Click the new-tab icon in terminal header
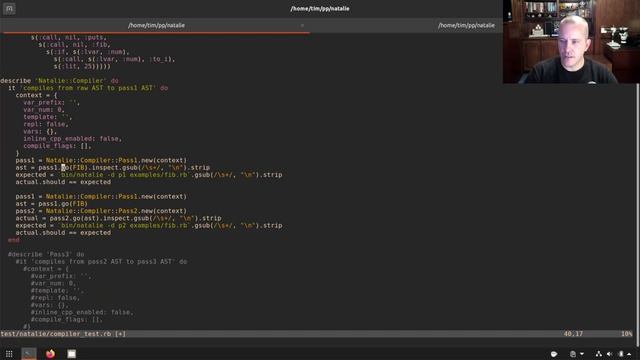Image resolution: width=640 pixels, height=360 pixels. 9,9
